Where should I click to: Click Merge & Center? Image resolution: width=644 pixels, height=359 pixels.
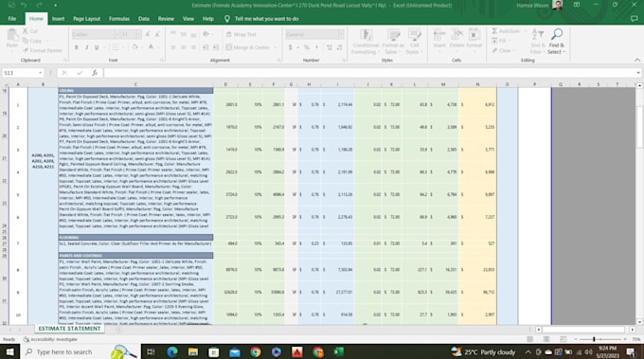pos(248,47)
